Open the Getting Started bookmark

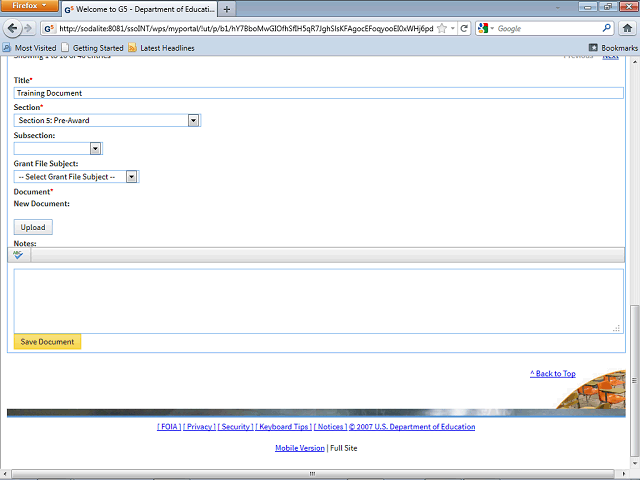(92, 48)
